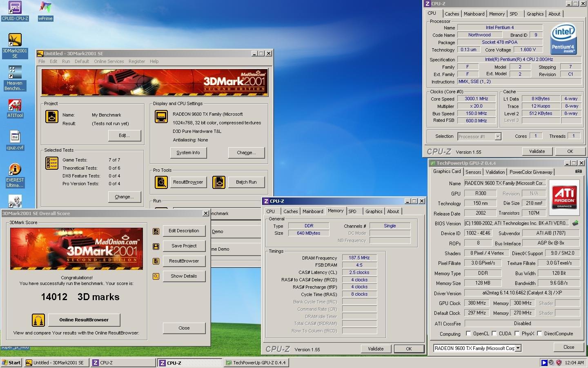Switch to Caches tab in top CPU-Z window
Screen dimensions: 588x368
point(452,14)
